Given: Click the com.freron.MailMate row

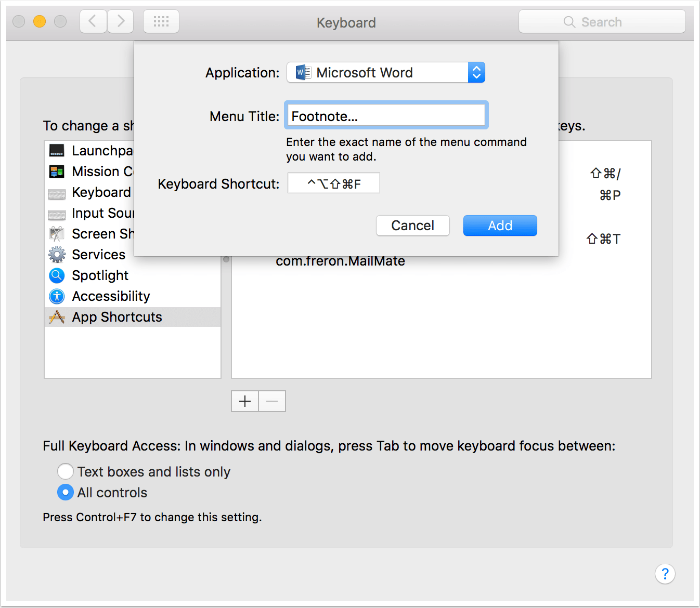Looking at the screenshot, I should click(340, 261).
